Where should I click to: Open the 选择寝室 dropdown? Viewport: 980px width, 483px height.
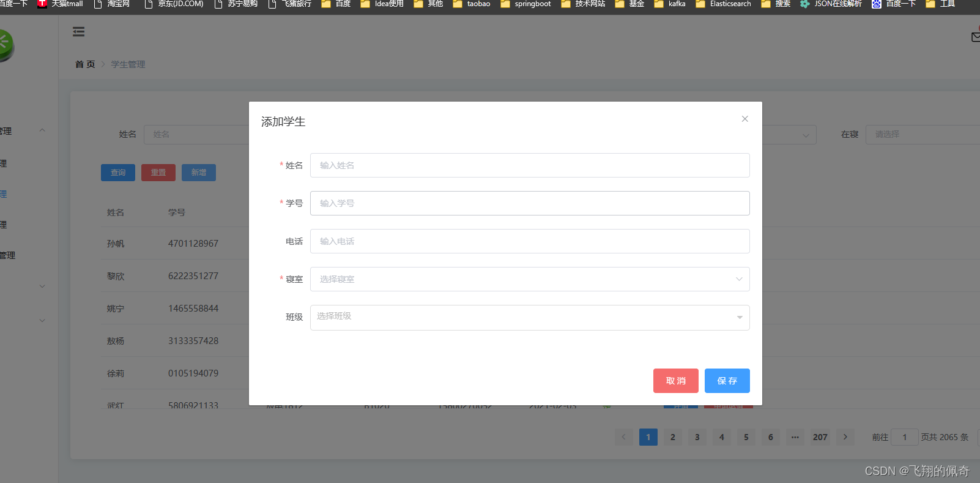pyautogui.click(x=530, y=279)
